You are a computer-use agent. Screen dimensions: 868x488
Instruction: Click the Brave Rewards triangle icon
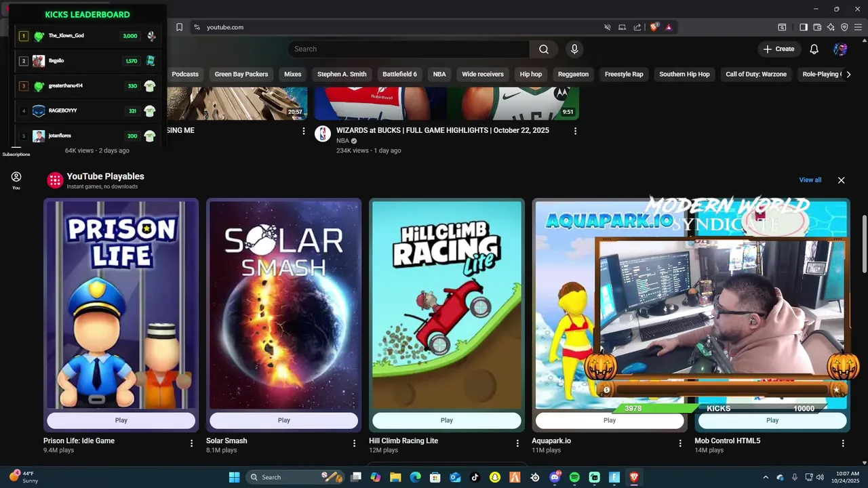tap(669, 27)
